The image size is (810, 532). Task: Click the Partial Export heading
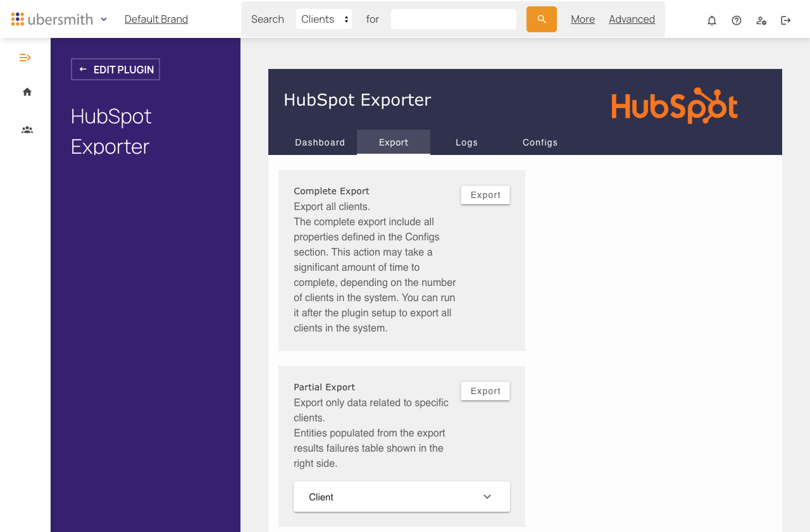tap(325, 387)
